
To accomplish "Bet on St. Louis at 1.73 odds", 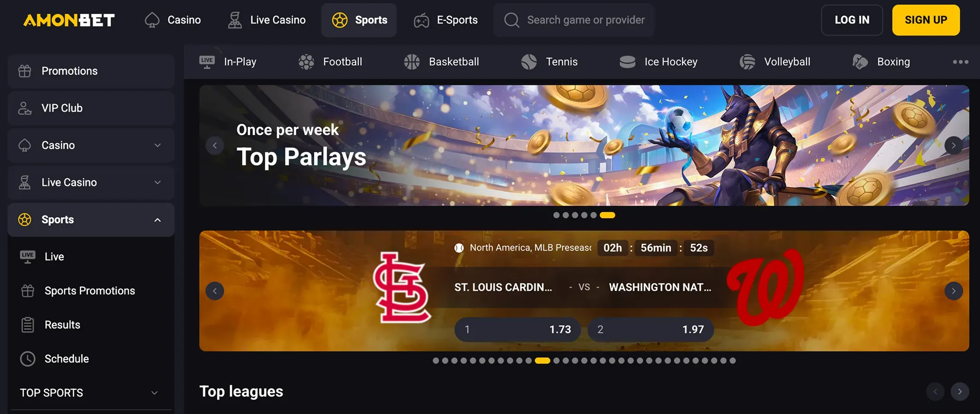I will tap(517, 329).
